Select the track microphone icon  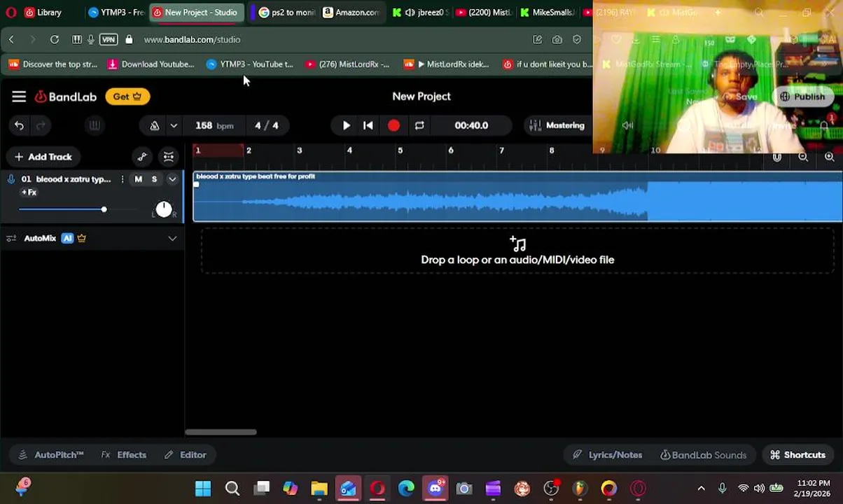click(11, 179)
